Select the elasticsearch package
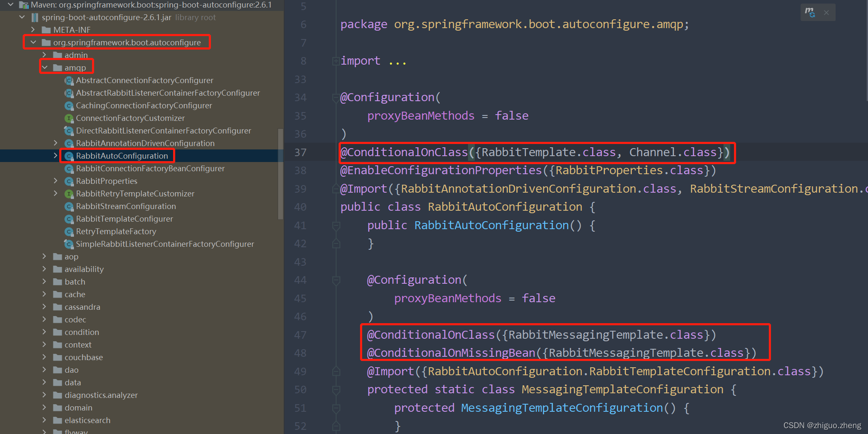Image resolution: width=868 pixels, height=434 pixels. click(x=87, y=420)
